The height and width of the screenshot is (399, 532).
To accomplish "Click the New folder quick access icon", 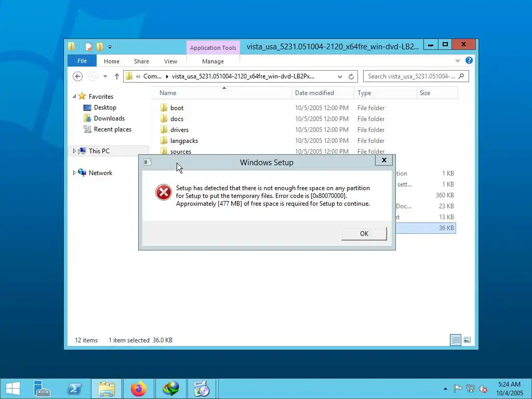I will [x=100, y=47].
